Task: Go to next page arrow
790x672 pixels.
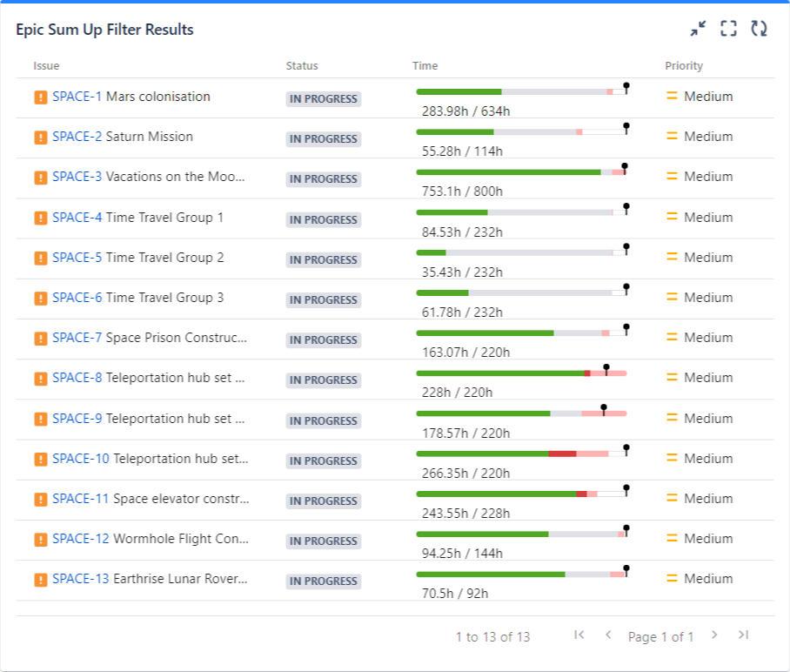Action: pyautogui.click(x=714, y=635)
